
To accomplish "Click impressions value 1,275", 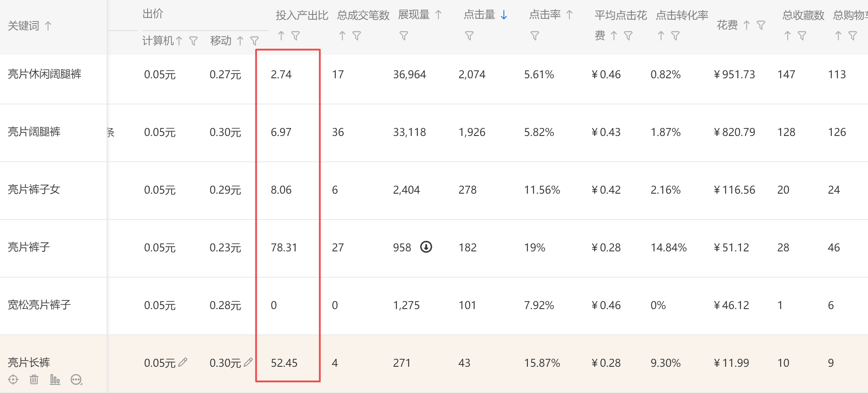I will [406, 305].
